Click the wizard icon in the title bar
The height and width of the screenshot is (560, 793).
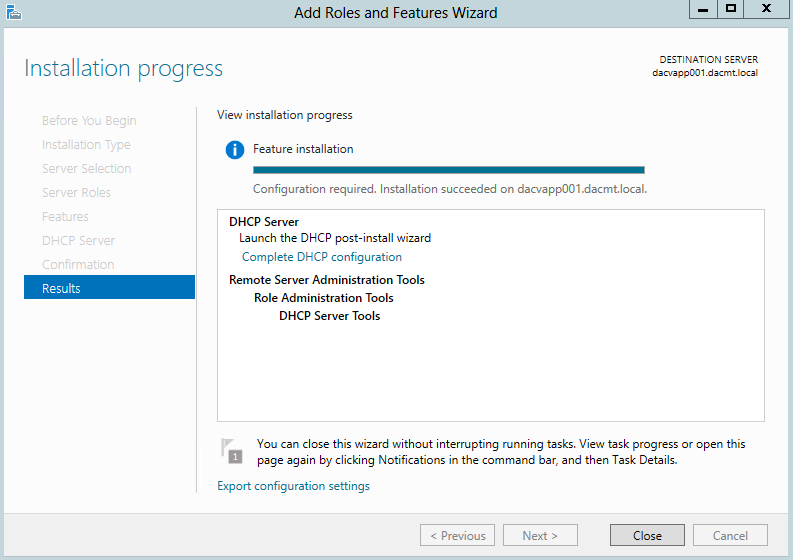14,12
